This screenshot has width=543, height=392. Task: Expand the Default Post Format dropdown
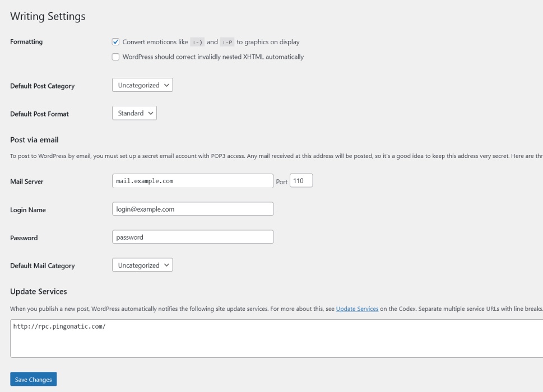tap(134, 113)
